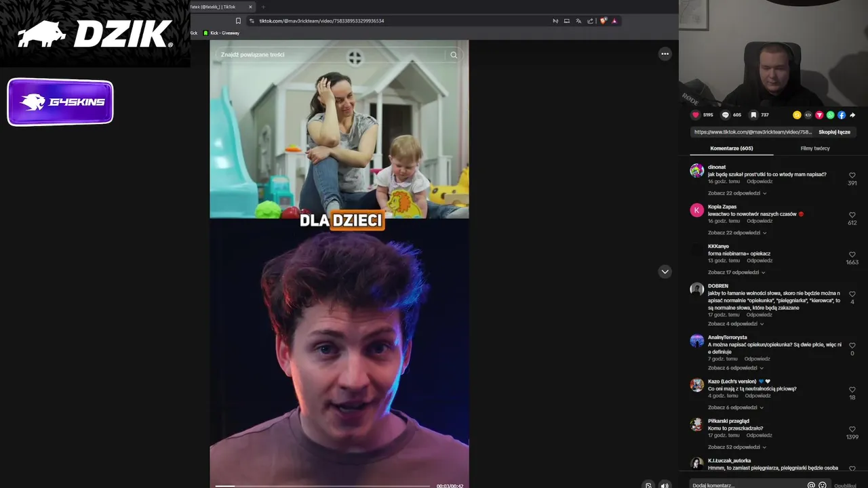
Task: Click the embed code share icon
Action: point(808,115)
